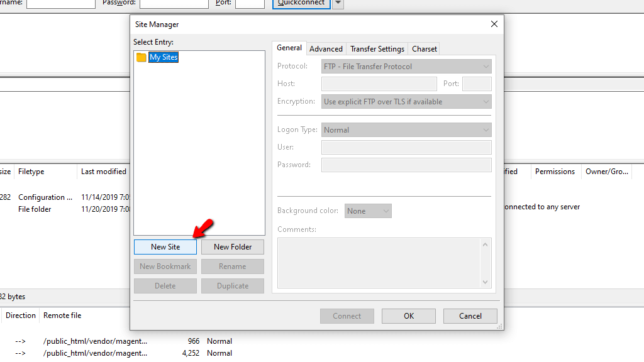
Task: Expand the Encryption dropdown
Action: click(406, 102)
